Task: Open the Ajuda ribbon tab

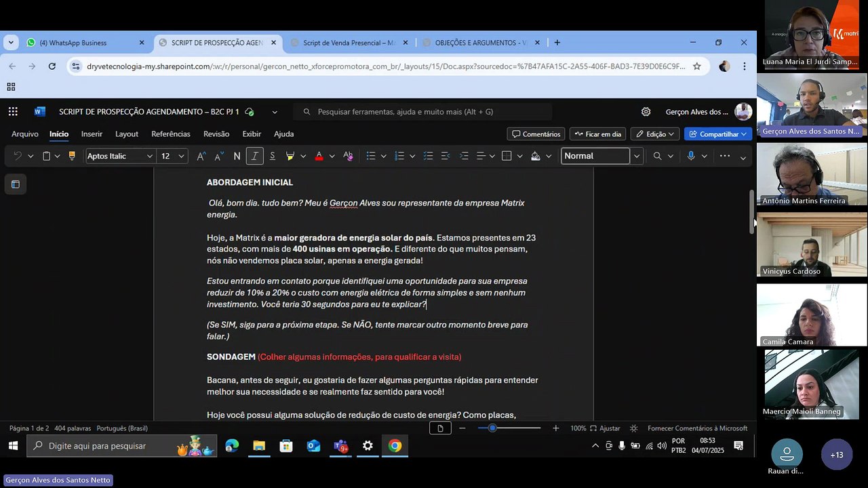Action: [283, 134]
